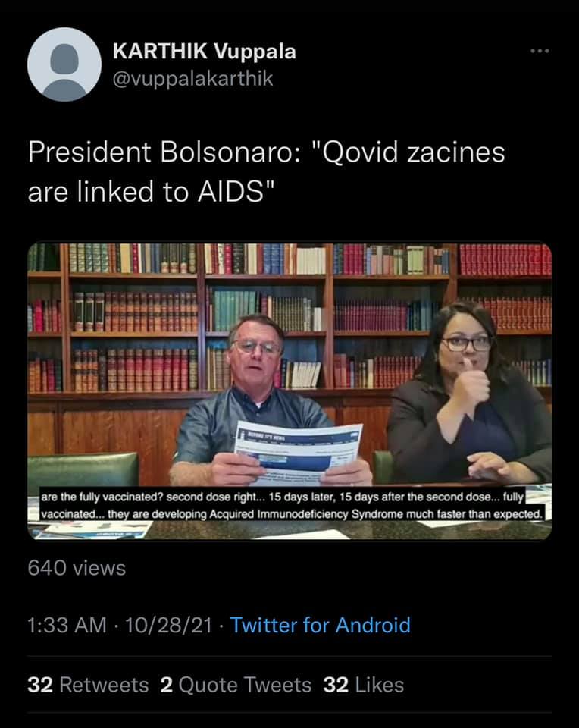
Task: Click the @vuppalakarthik handle
Action: point(193,78)
